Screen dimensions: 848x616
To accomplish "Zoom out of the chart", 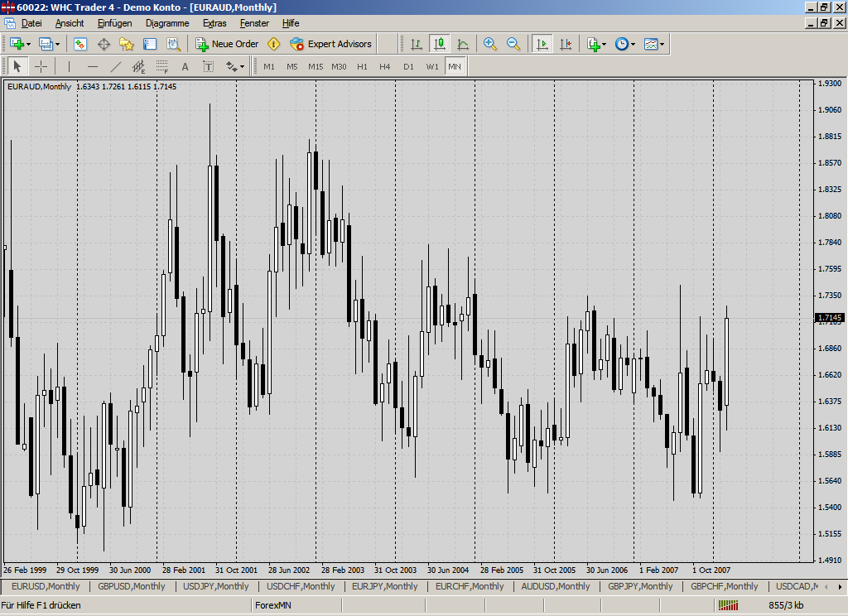I will [513, 44].
